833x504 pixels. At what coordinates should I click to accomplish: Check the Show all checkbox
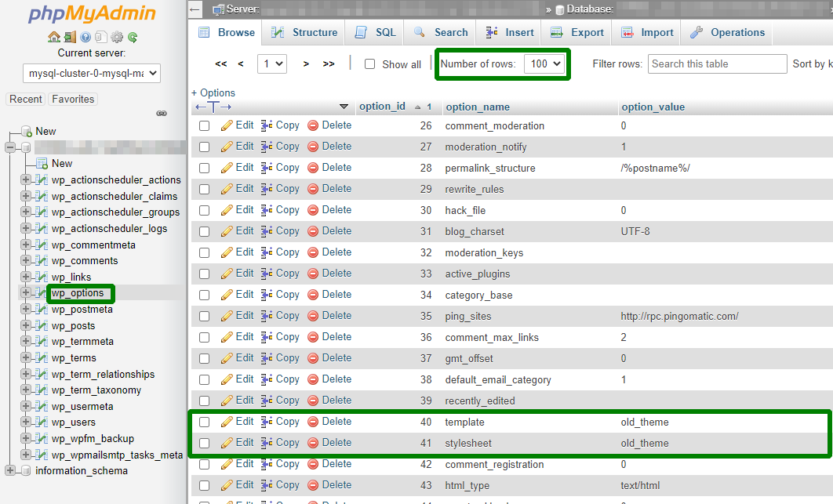tap(370, 64)
